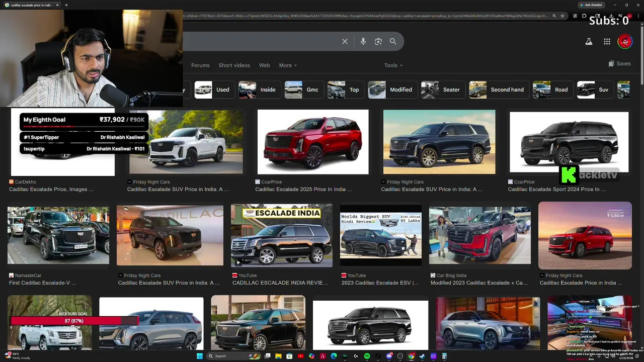Viewport: 644px width, 362px height.
Task: Open YouTube app from the taskbar
Action: pos(301,356)
